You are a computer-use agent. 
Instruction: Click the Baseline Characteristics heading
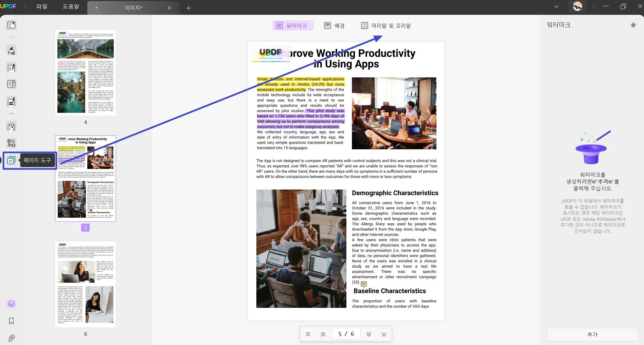tap(390, 291)
